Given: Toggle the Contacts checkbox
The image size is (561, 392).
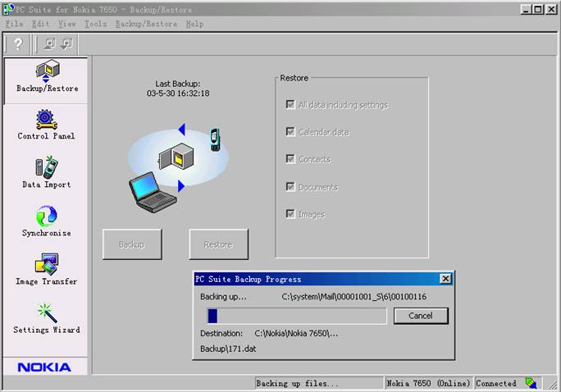Looking at the screenshot, I should point(290,159).
